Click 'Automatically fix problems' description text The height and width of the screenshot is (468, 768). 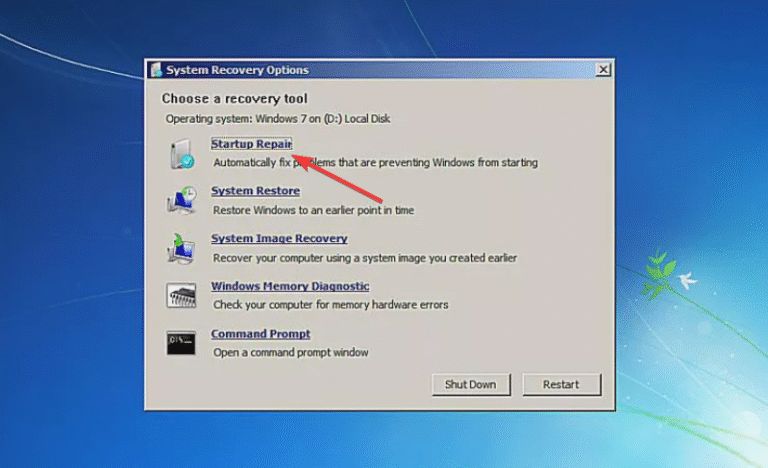(x=375, y=163)
